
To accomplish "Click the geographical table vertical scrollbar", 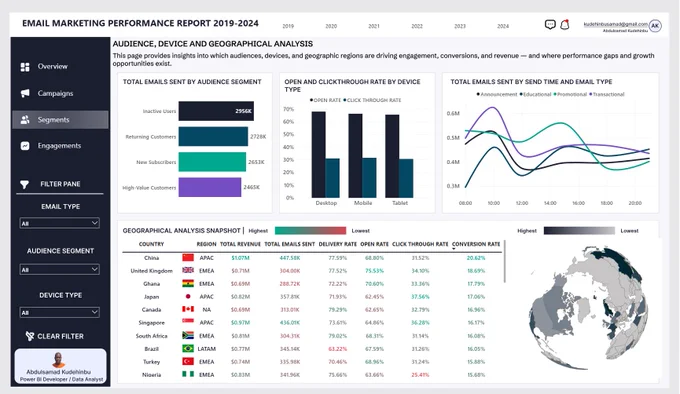I will tap(504, 262).
